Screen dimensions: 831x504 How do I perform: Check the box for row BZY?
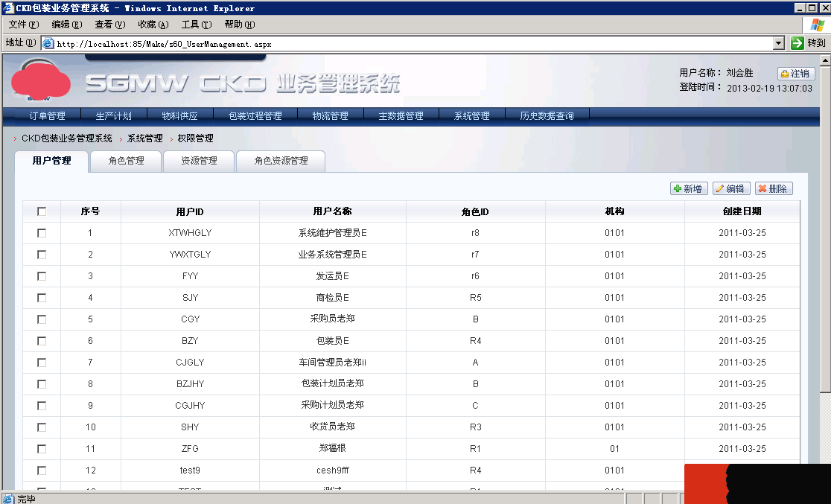42,341
